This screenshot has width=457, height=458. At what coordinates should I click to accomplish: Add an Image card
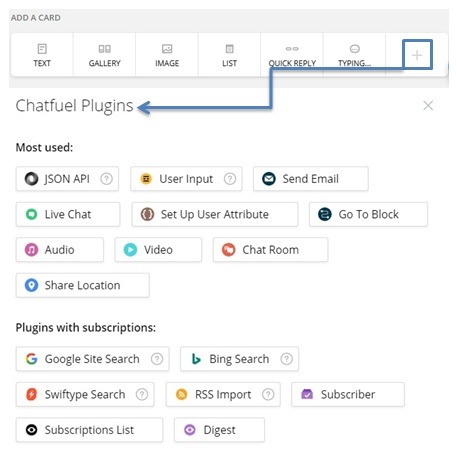coord(167,55)
